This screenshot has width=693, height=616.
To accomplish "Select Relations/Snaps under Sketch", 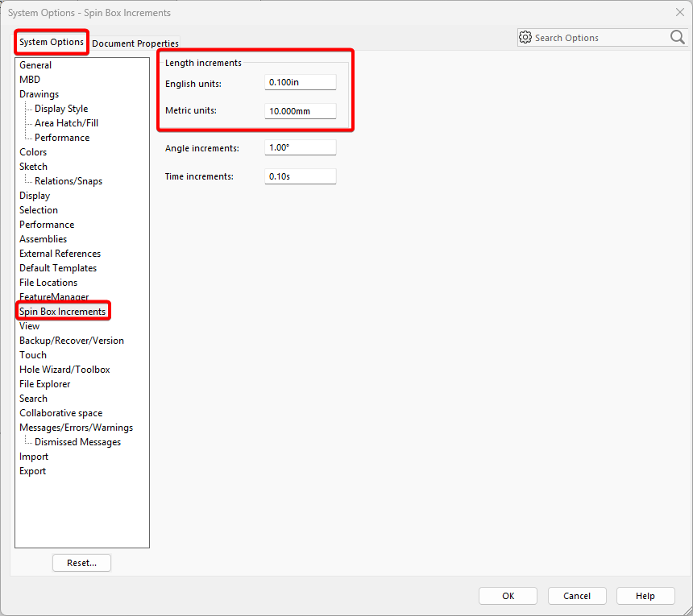I will [x=68, y=181].
